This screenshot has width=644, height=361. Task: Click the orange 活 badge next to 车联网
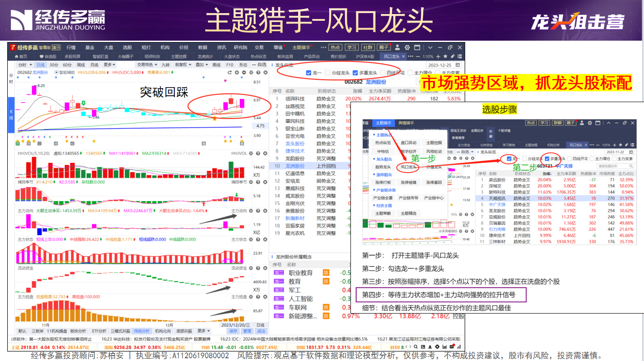coord(326,307)
